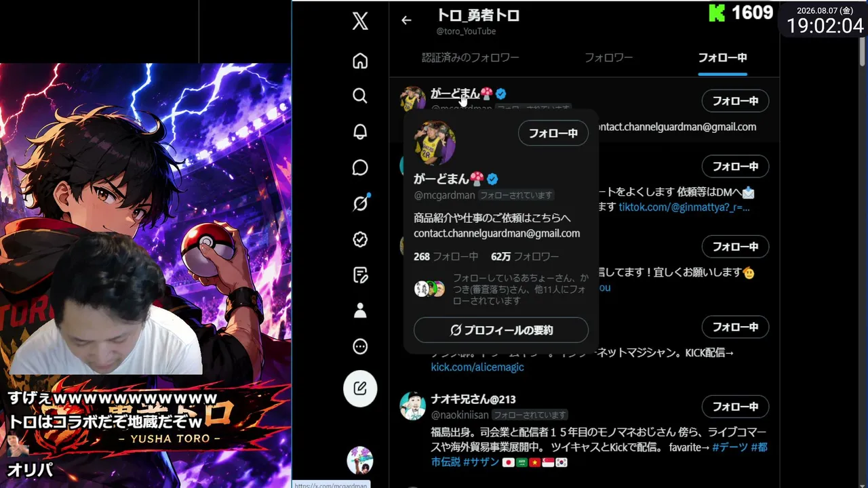Select the フォロー中 tab

(723, 58)
